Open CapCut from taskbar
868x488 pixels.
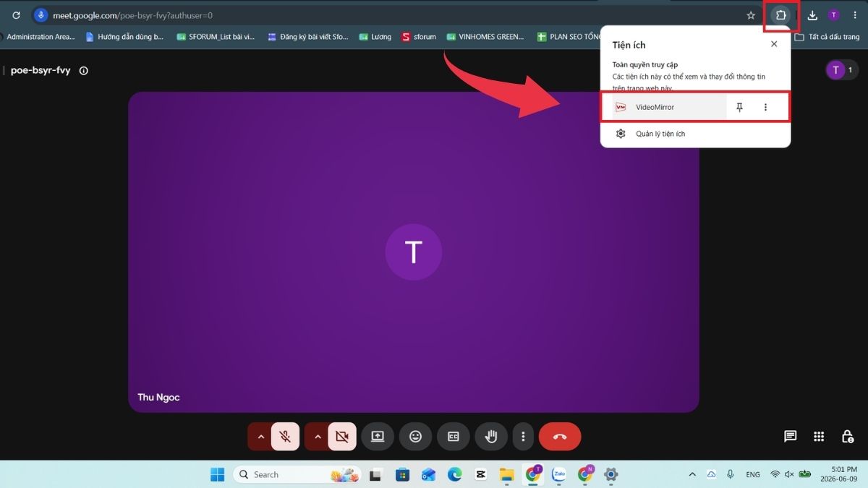click(x=480, y=474)
